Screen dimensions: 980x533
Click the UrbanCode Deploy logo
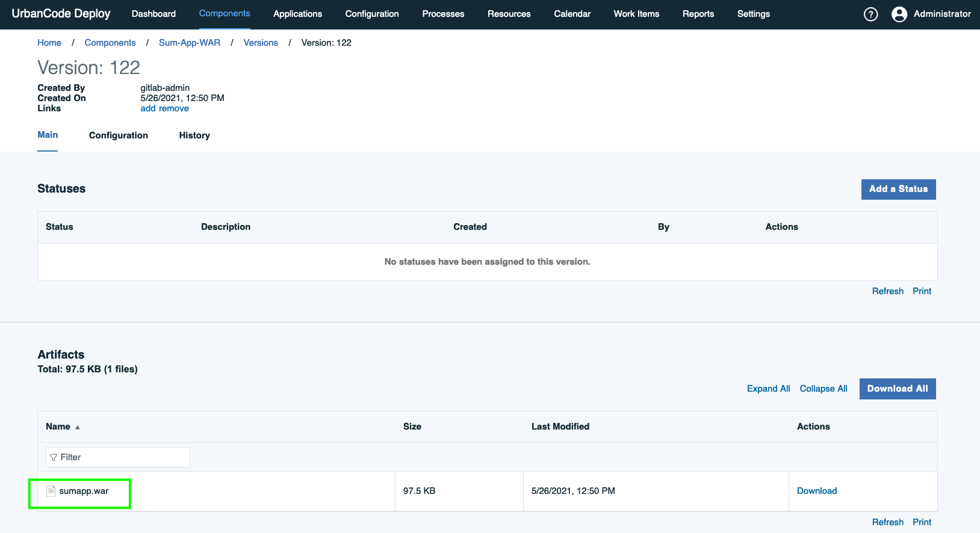click(61, 14)
